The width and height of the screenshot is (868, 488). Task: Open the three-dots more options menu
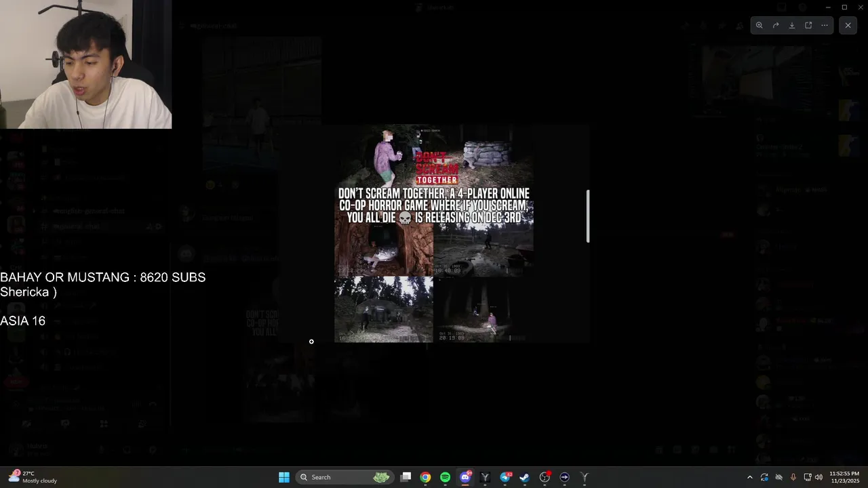825,25
